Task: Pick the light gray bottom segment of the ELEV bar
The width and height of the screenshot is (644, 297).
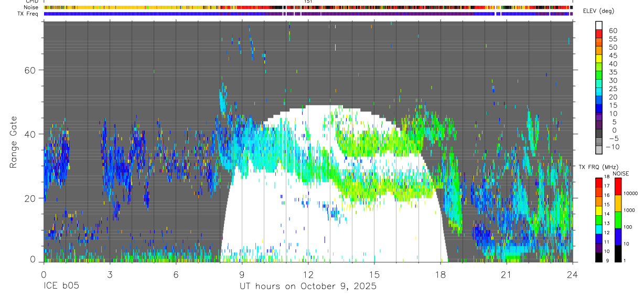Action: [599, 150]
